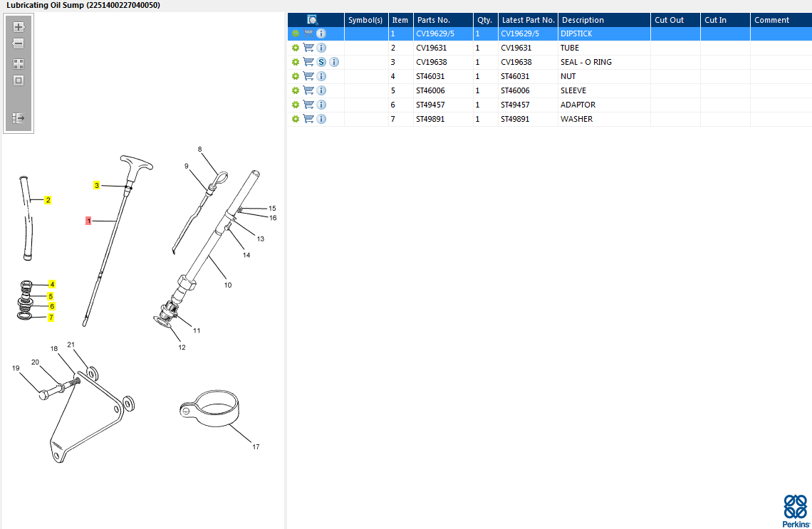Open info for SLEEVE row
Screen dimensions: 812x529
pyautogui.click(x=321, y=90)
